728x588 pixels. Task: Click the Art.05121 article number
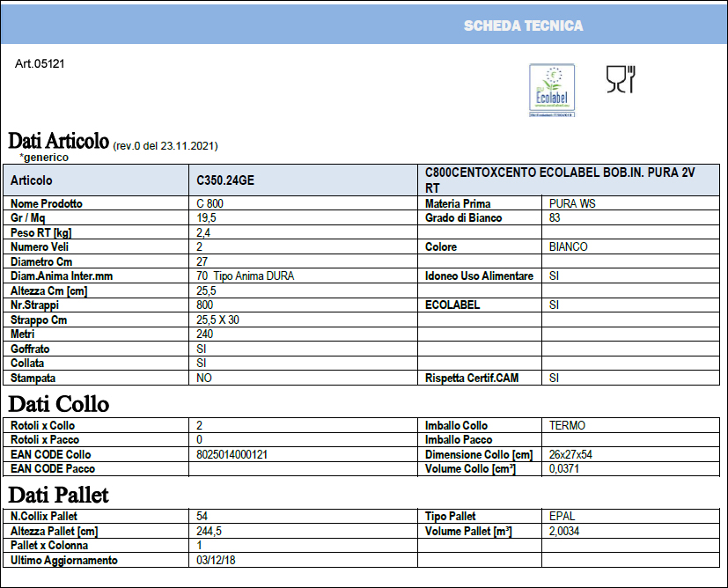pyautogui.click(x=40, y=63)
